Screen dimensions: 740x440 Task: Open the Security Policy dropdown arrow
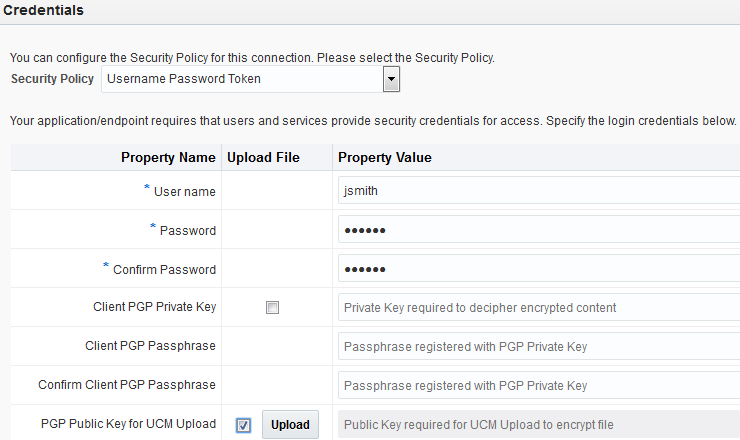[x=392, y=79]
